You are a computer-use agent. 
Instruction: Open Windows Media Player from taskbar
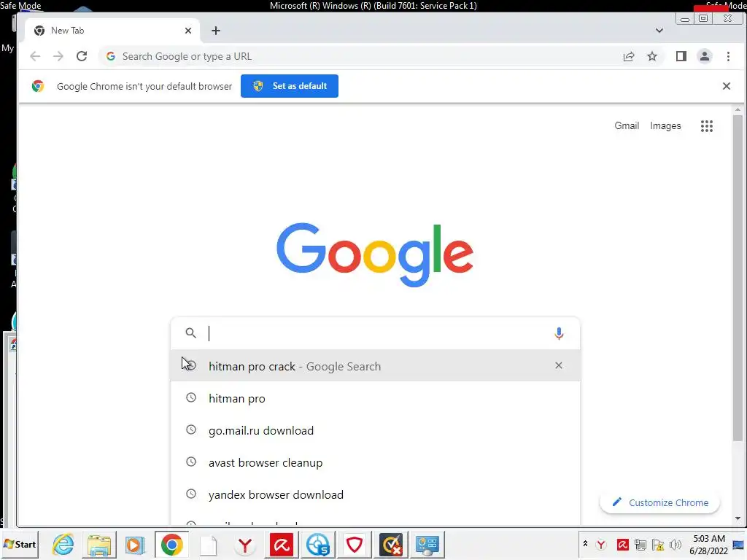click(x=134, y=544)
